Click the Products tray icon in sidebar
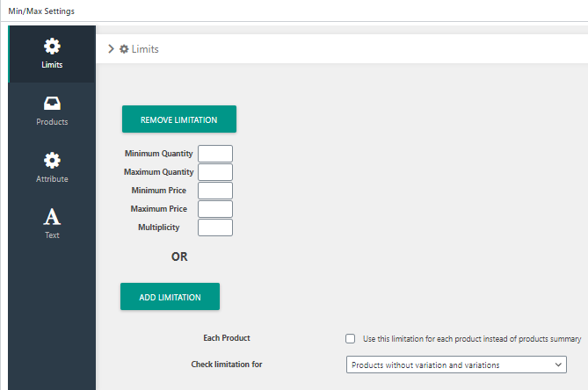 [52, 104]
